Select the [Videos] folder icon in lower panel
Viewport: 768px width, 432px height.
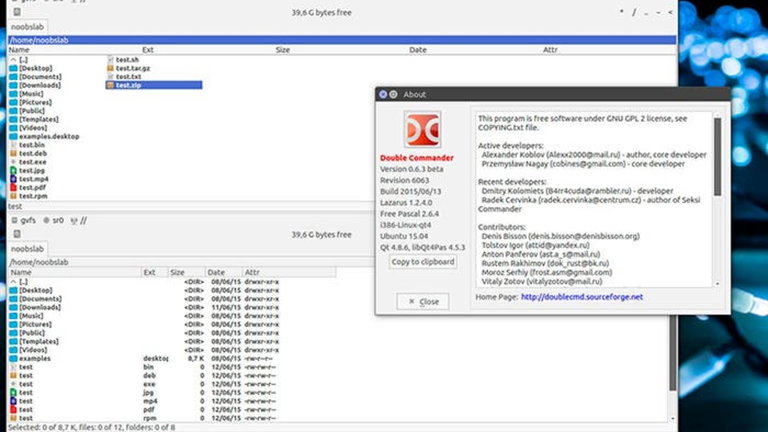(x=13, y=350)
